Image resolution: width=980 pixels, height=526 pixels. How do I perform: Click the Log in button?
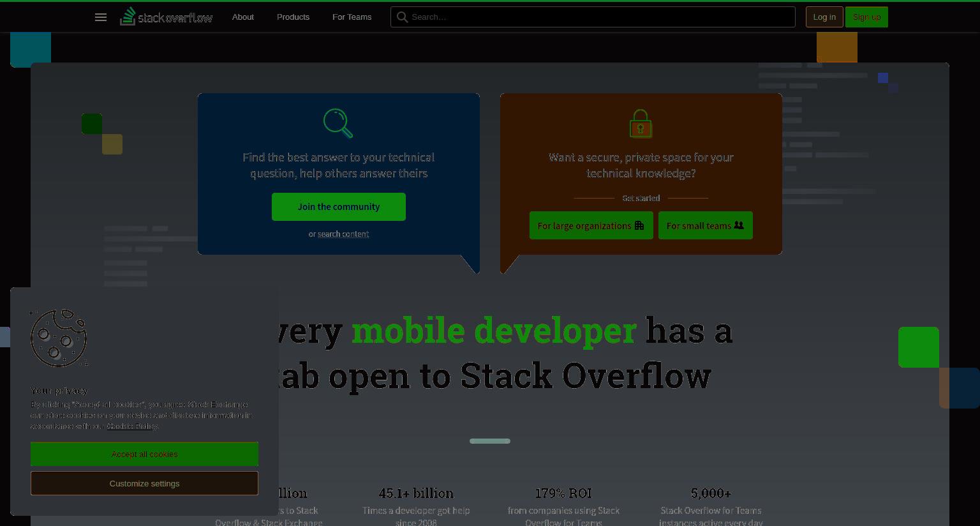click(824, 17)
